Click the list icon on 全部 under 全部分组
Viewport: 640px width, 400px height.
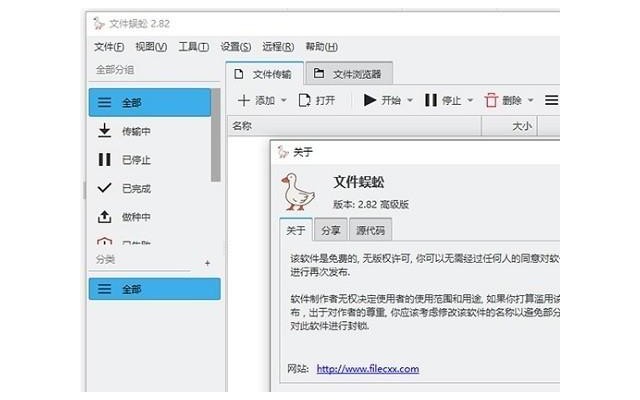[104, 102]
